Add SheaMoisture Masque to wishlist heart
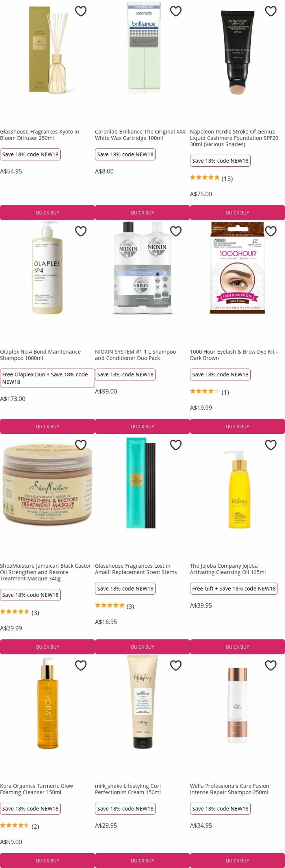The width and height of the screenshot is (285, 868). pyautogui.click(x=81, y=445)
